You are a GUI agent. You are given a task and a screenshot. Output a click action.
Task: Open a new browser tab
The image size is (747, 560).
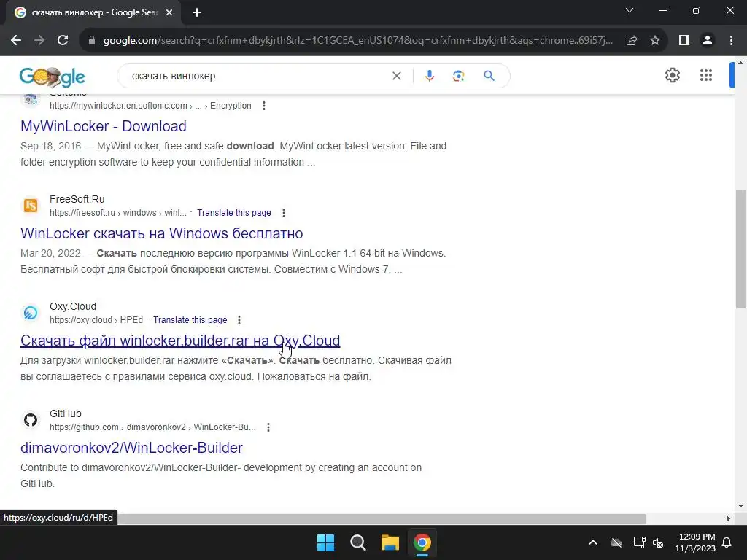pyautogui.click(x=197, y=12)
